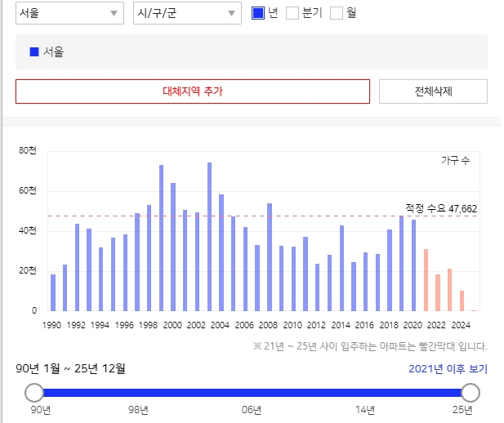Image resolution: width=504 pixels, height=423 pixels.
Task: Click the 적정 수요 47,662 label
Action: point(441,208)
